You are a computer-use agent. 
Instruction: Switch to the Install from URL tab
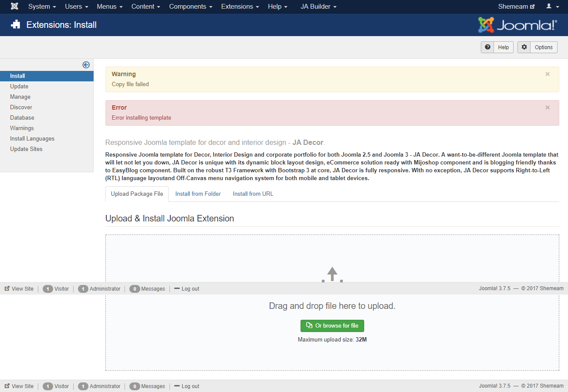253,194
